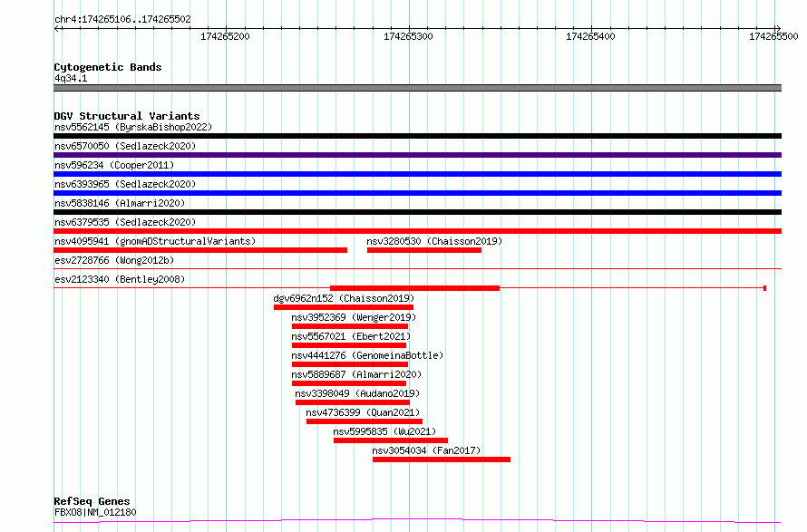Viewport: 807px width, 532px height.
Task: Select the nsv3280530 (Chaisson2019) variant bar
Action: 424,250
